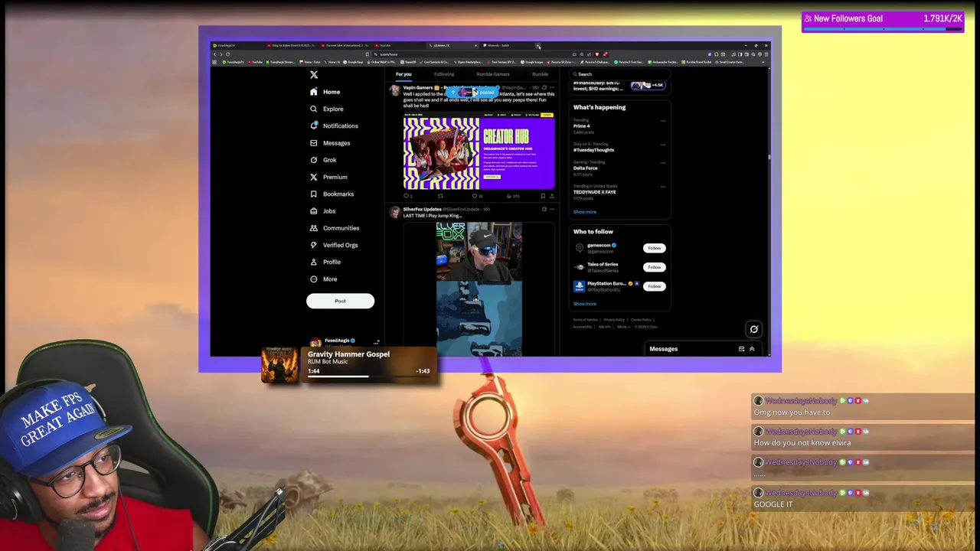Open the Creator Hub image in post
The image size is (980, 551).
[x=479, y=152]
